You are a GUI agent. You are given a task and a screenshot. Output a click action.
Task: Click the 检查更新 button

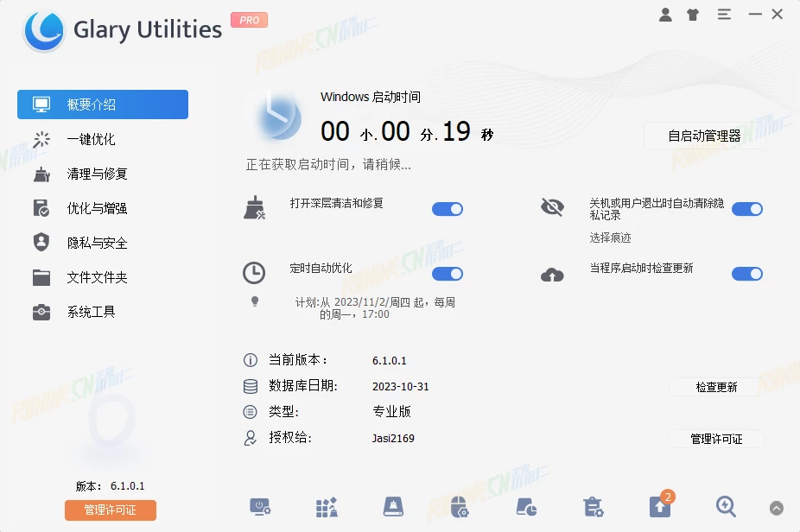tap(716, 387)
